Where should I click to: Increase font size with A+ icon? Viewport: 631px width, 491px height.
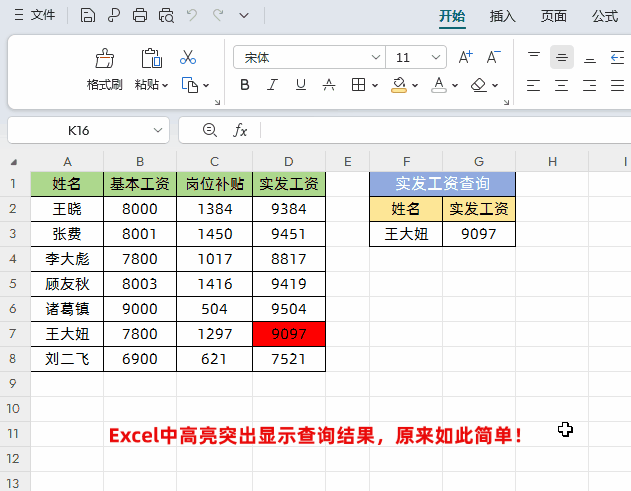465,58
